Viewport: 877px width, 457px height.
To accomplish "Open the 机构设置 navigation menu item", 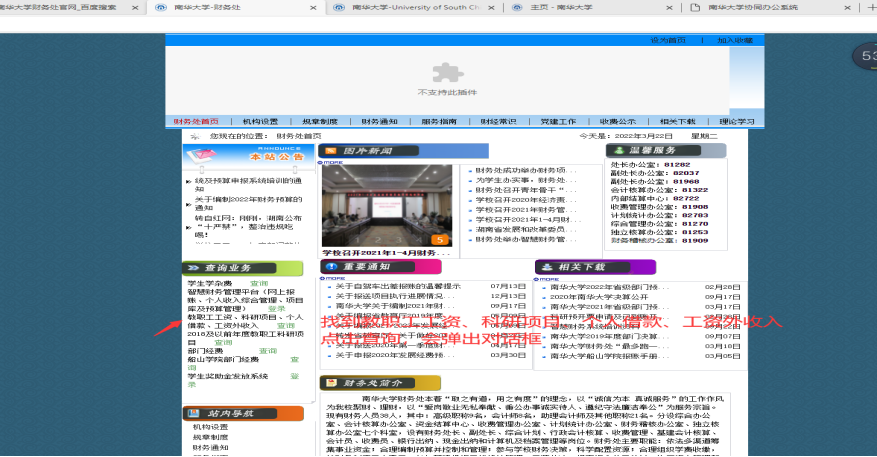I will click(260, 121).
